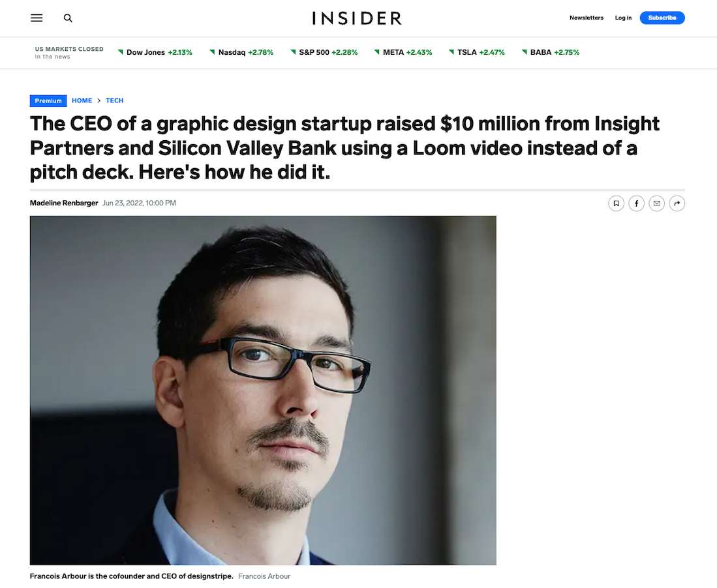
Task: Click the search magnifier icon
Action: pos(68,18)
